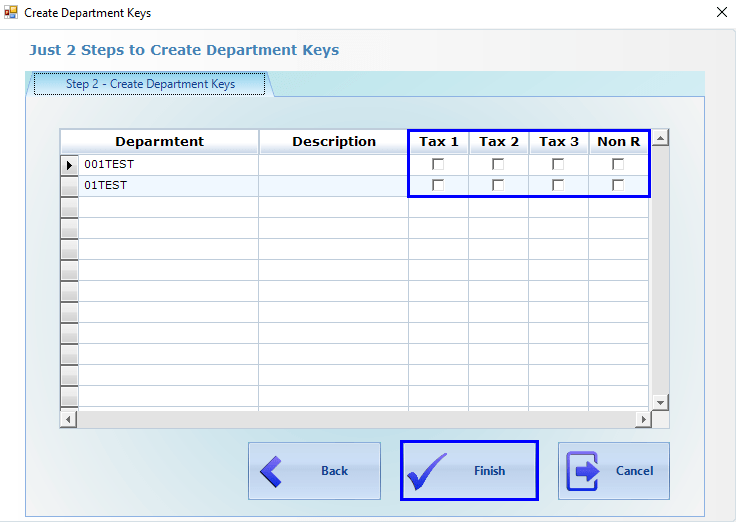Image resolution: width=736 pixels, height=522 pixels.
Task: Check Tax 3 for 001TEST
Action: click(558, 164)
